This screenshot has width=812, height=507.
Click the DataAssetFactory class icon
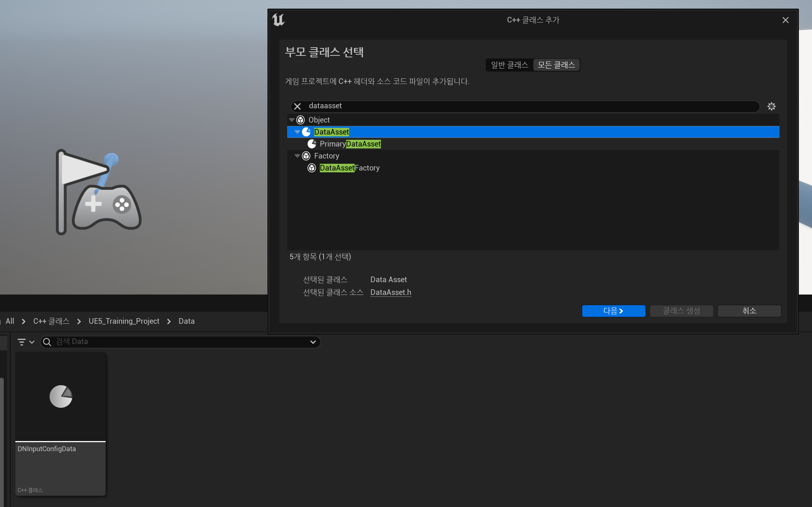point(312,168)
